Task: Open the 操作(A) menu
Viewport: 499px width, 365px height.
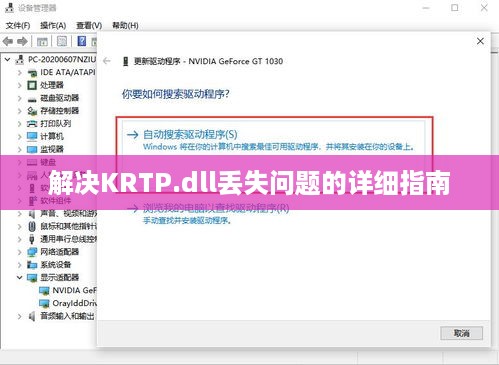Action: (53, 25)
